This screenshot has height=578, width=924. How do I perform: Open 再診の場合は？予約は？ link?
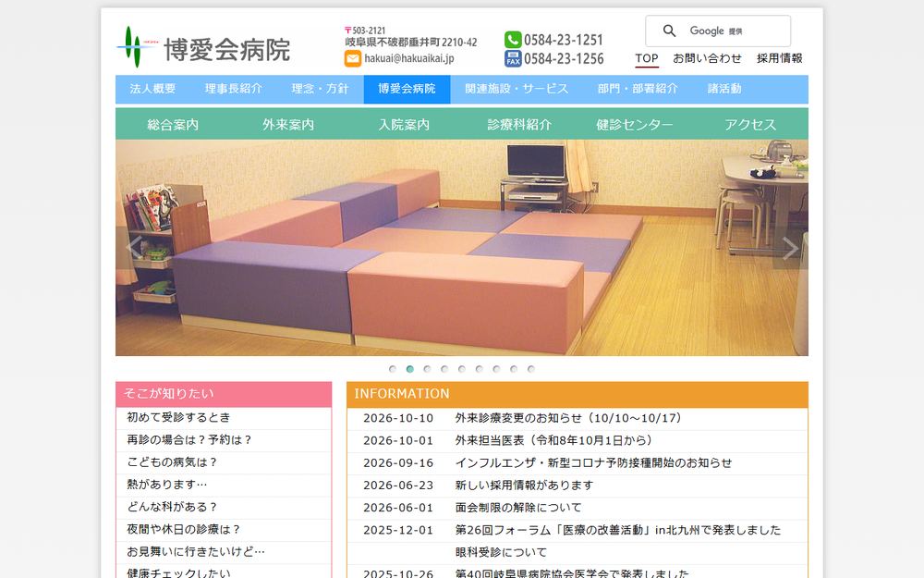click(189, 440)
